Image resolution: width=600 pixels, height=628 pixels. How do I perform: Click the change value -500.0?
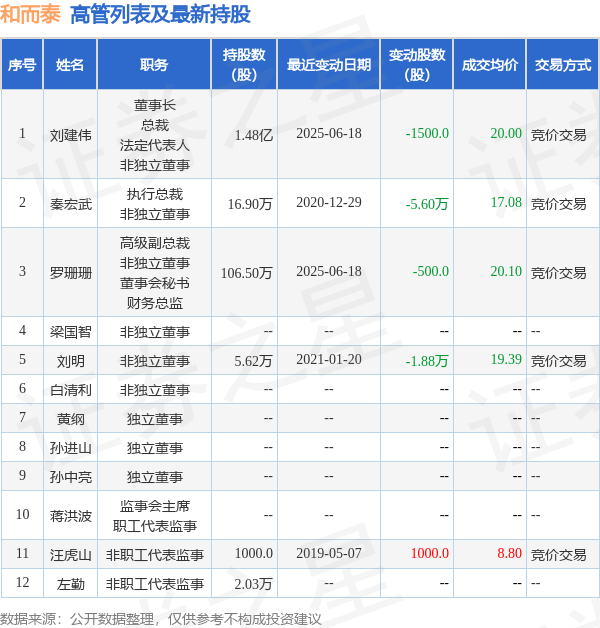click(x=431, y=271)
